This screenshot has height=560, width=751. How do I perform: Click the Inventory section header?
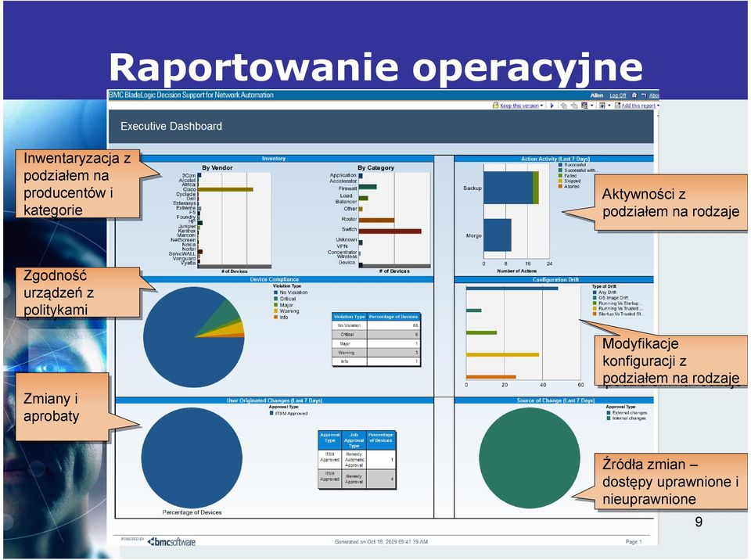coord(274,159)
